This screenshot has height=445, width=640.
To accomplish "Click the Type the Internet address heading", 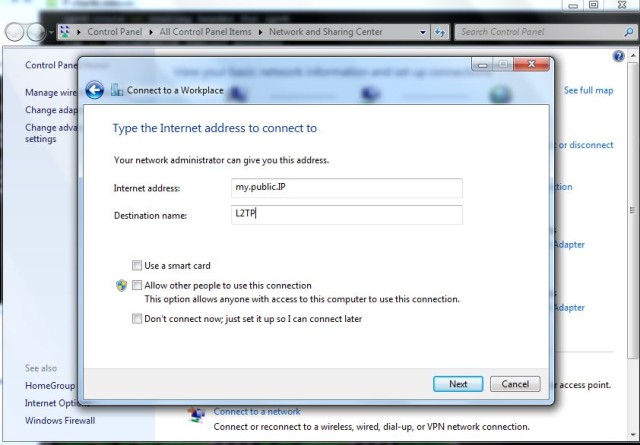I will pos(215,128).
